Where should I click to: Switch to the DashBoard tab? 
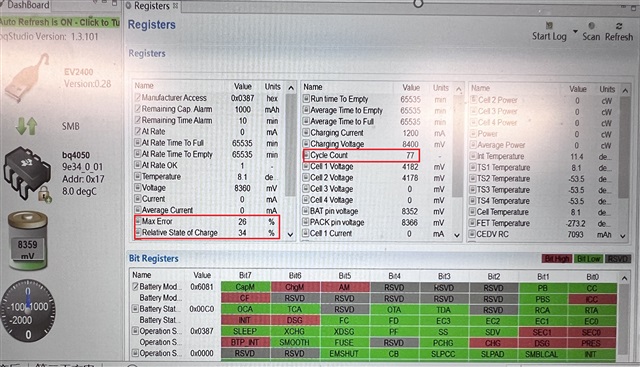(x=28, y=5)
